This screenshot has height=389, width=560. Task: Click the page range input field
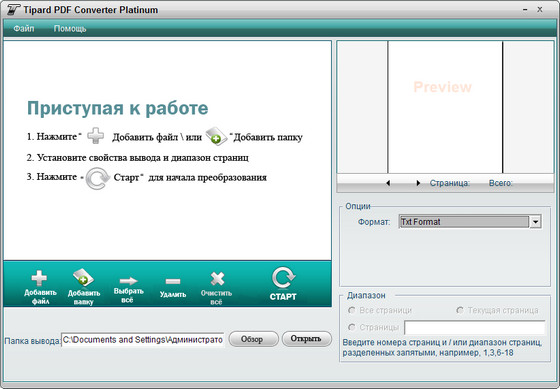pyautogui.click(x=475, y=327)
